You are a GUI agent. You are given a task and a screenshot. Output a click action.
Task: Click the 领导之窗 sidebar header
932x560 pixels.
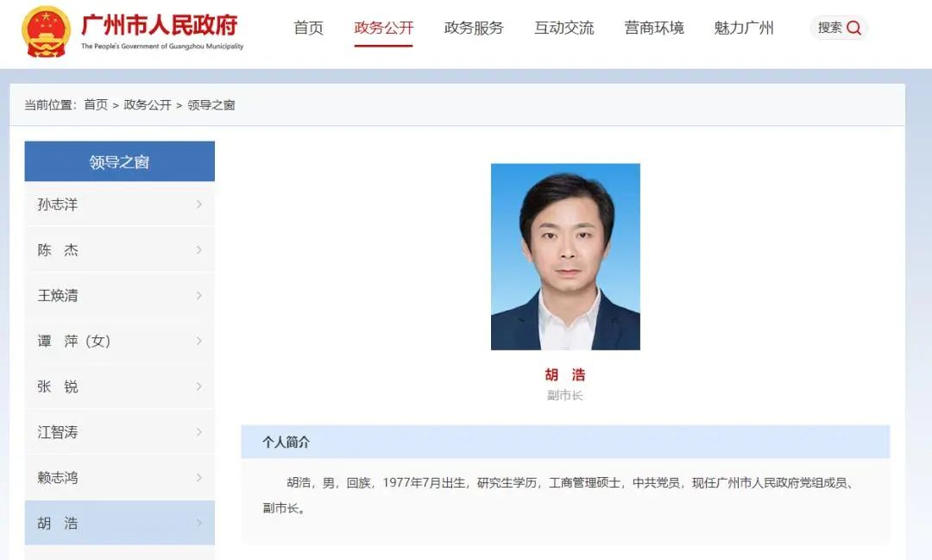[x=119, y=161]
